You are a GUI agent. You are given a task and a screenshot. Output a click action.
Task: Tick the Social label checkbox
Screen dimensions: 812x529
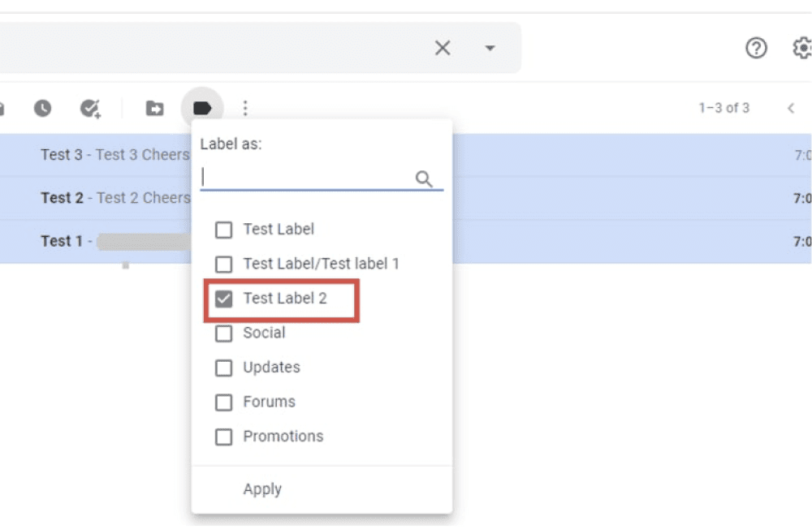tap(223, 333)
